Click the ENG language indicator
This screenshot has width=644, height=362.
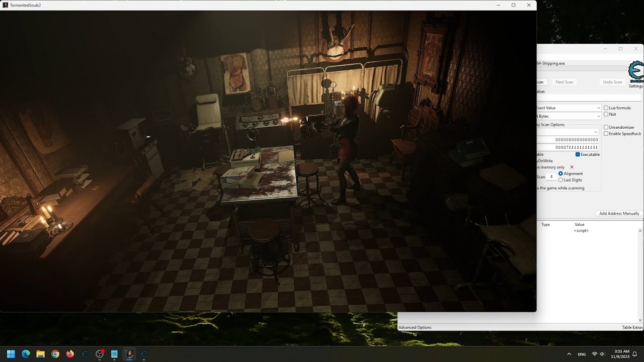[582, 354]
